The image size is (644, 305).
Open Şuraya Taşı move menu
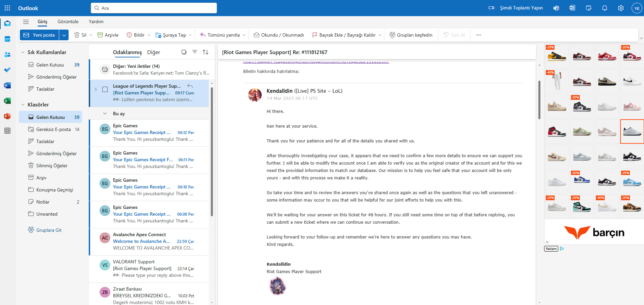173,35
